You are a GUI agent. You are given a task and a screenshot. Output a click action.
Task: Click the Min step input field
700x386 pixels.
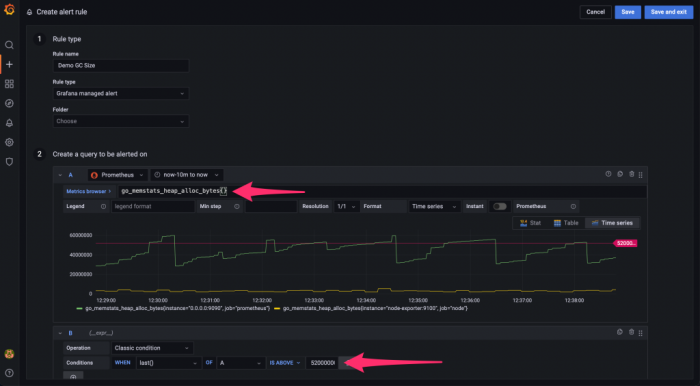point(271,206)
